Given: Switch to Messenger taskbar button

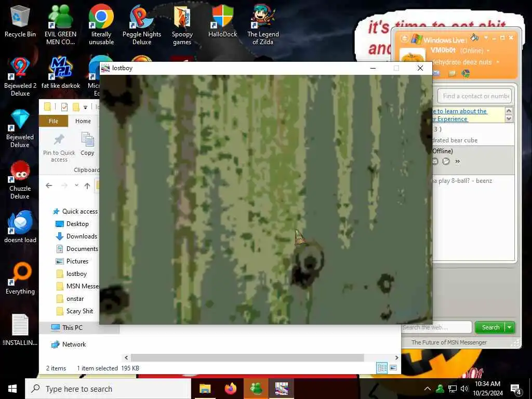Looking at the screenshot, I should click(x=256, y=389).
